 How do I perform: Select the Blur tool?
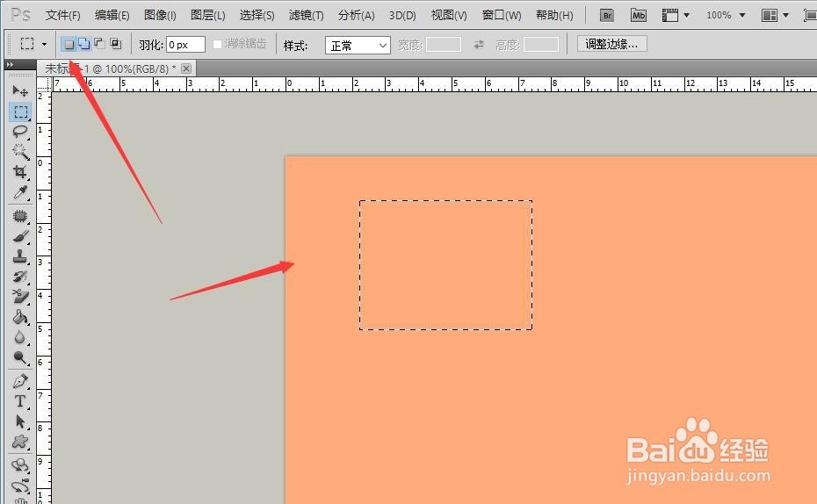click(x=20, y=337)
